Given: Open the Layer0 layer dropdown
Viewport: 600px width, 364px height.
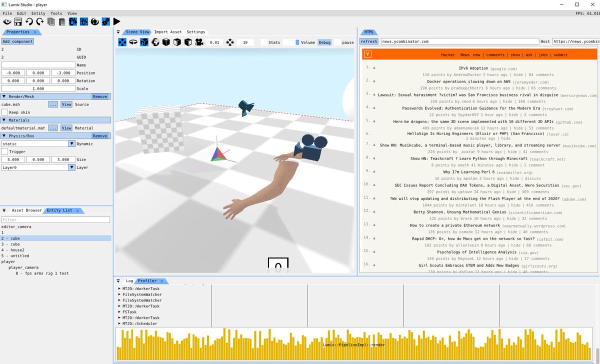Looking at the screenshot, I should pyautogui.click(x=38, y=167).
